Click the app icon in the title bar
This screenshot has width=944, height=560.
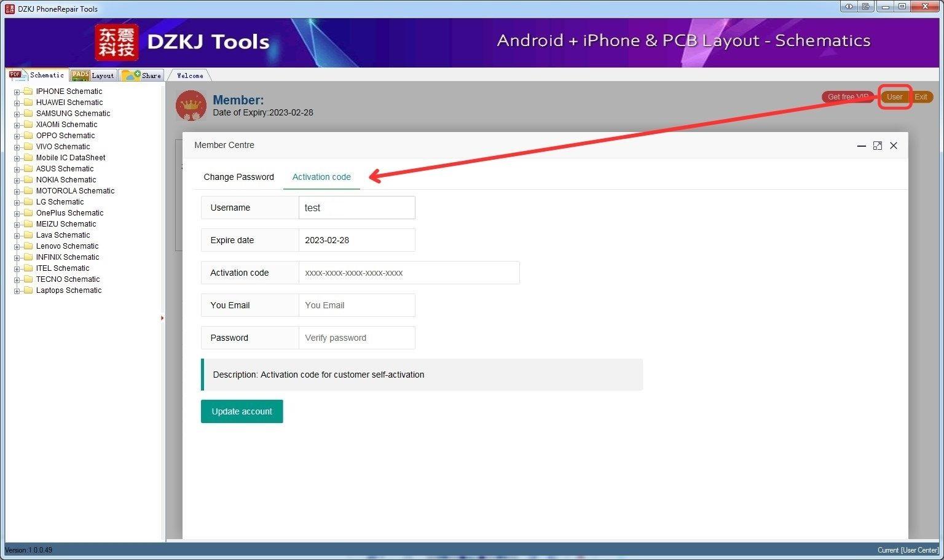click(x=10, y=9)
